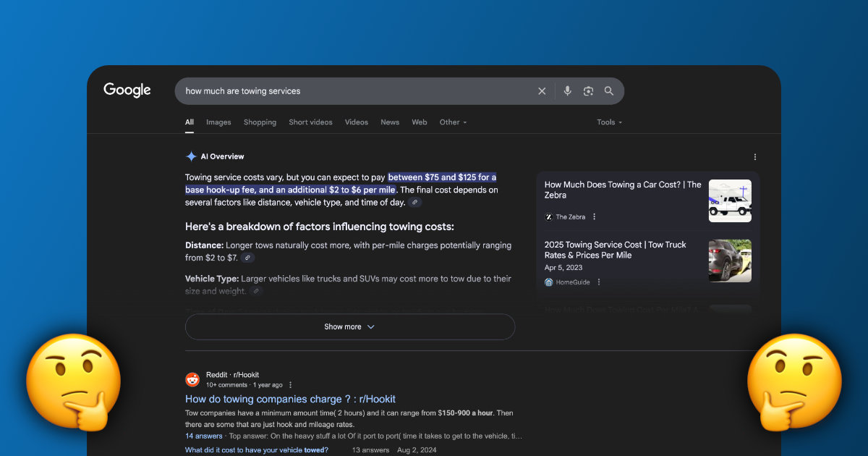Open the News tab
Viewport: 868px width, 456px height.
pos(390,122)
